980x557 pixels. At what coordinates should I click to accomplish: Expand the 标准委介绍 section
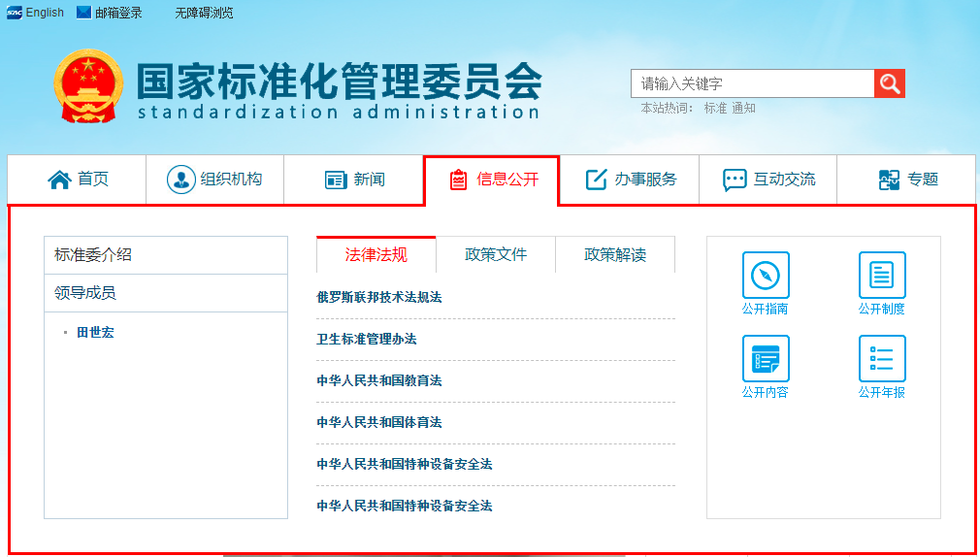coord(166,255)
